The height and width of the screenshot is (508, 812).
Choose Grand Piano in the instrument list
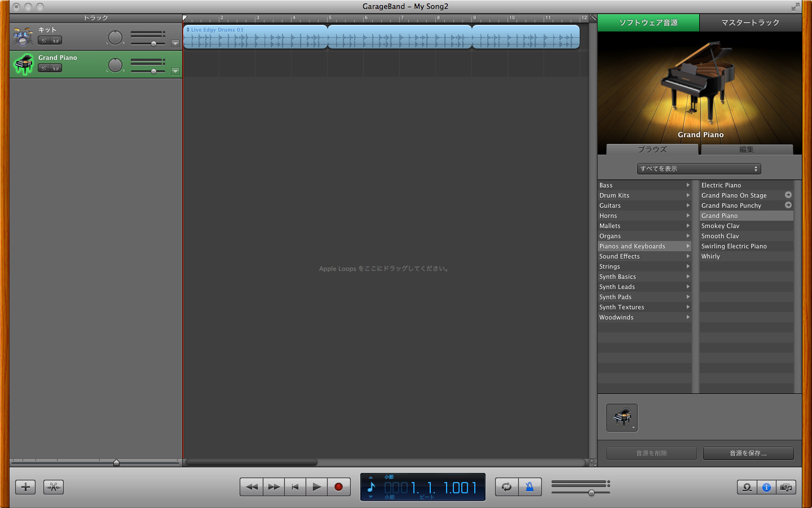[x=747, y=216]
